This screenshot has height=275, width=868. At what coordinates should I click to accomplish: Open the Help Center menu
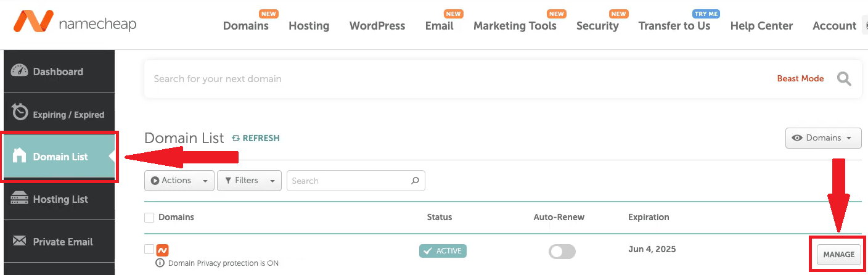tap(761, 26)
